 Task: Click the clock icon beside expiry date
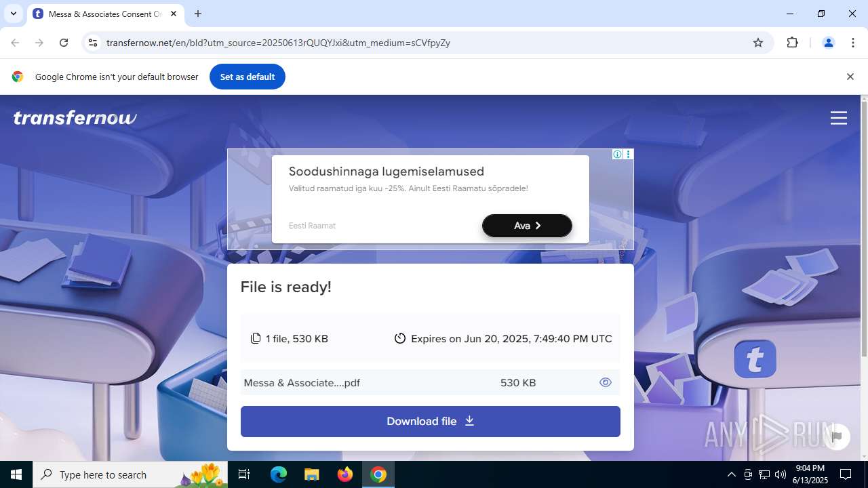pos(400,338)
